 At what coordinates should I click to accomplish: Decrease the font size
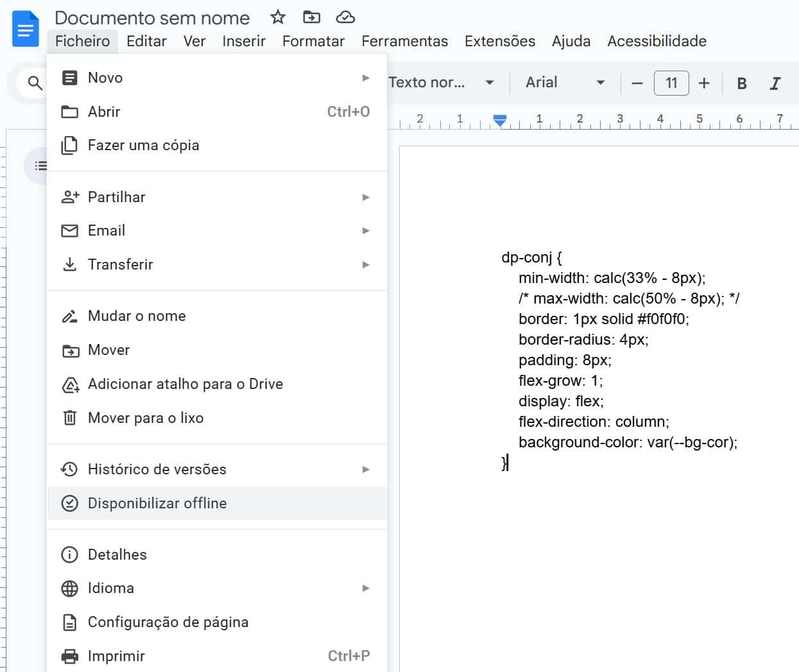(x=636, y=82)
